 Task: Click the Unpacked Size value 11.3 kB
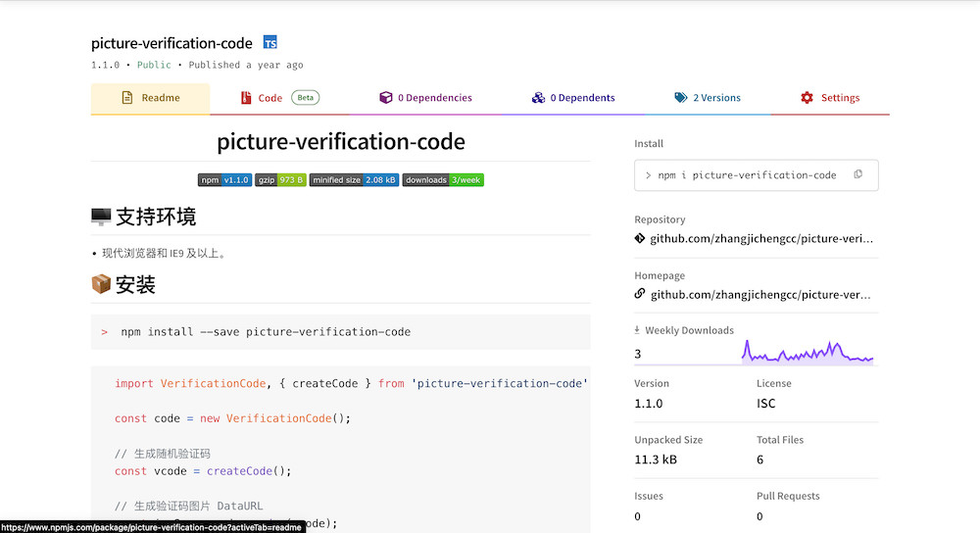pyautogui.click(x=656, y=460)
